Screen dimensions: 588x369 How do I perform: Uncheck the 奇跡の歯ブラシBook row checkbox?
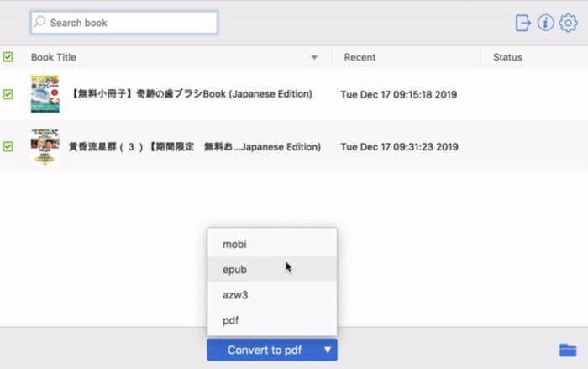(8, 94)
